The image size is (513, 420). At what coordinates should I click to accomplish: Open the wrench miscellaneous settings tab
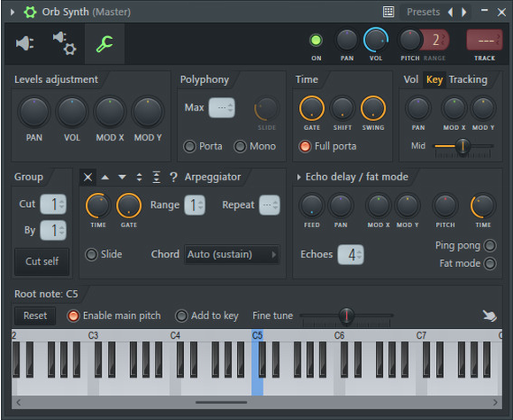(x=104, y=44)
